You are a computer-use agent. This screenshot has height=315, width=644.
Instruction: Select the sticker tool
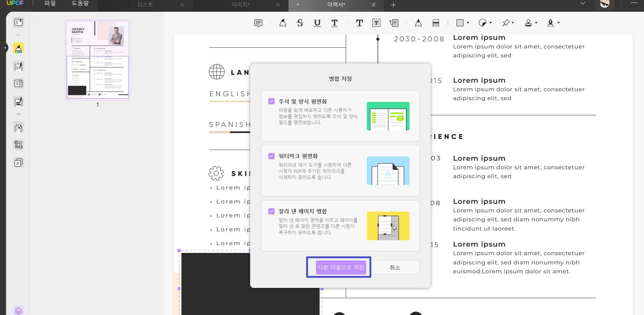pos(482,23)
